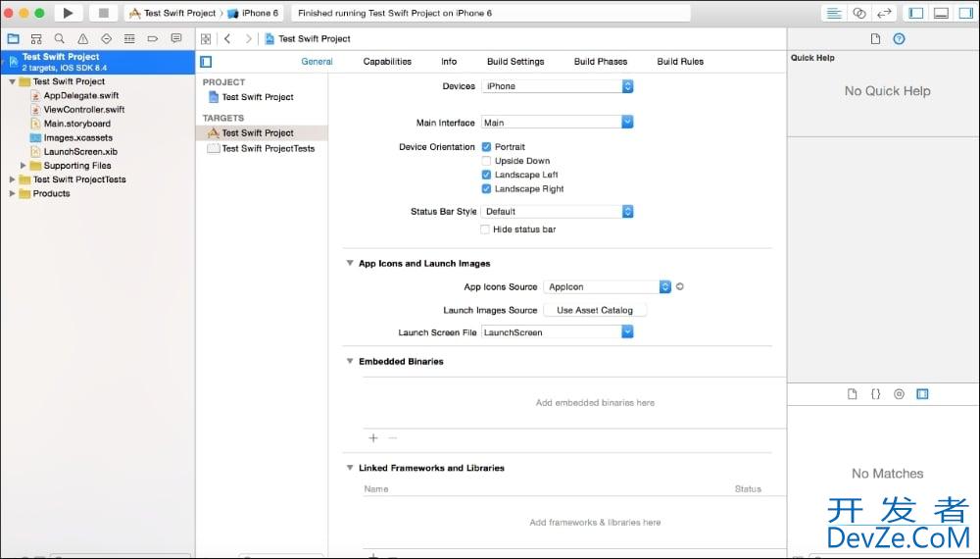Switch to the Build Settings tab

(x=515, y=61)
